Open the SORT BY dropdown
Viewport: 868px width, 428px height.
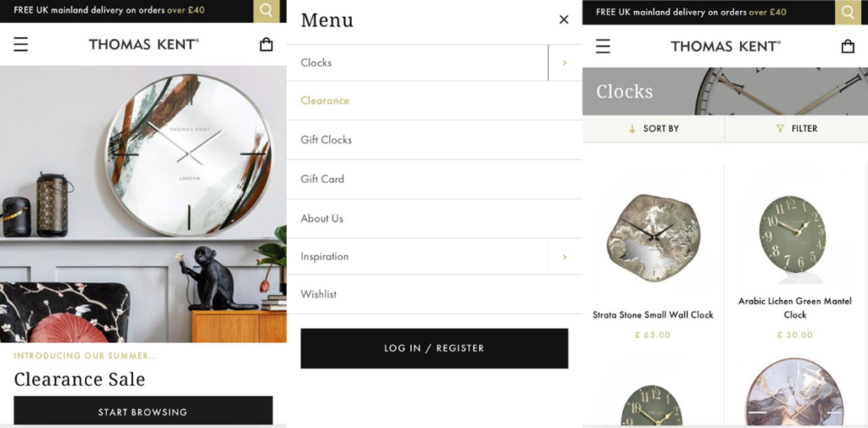tap(654, 129)
